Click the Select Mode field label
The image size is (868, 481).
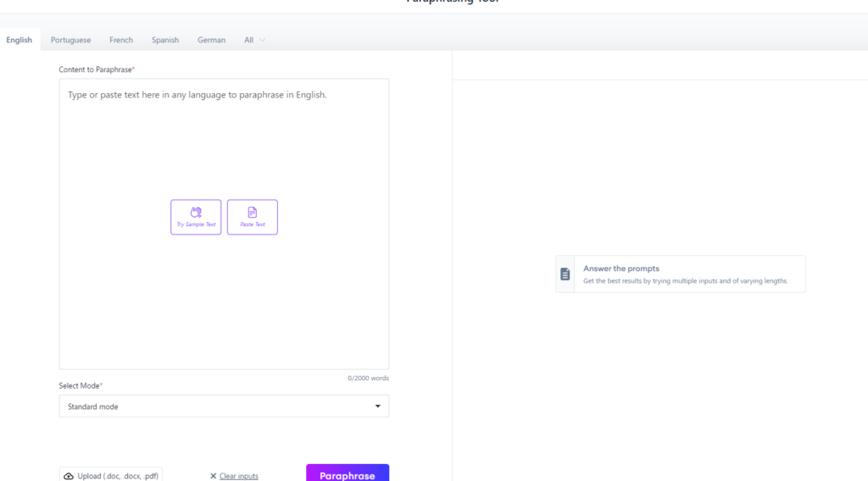point(79,385)
